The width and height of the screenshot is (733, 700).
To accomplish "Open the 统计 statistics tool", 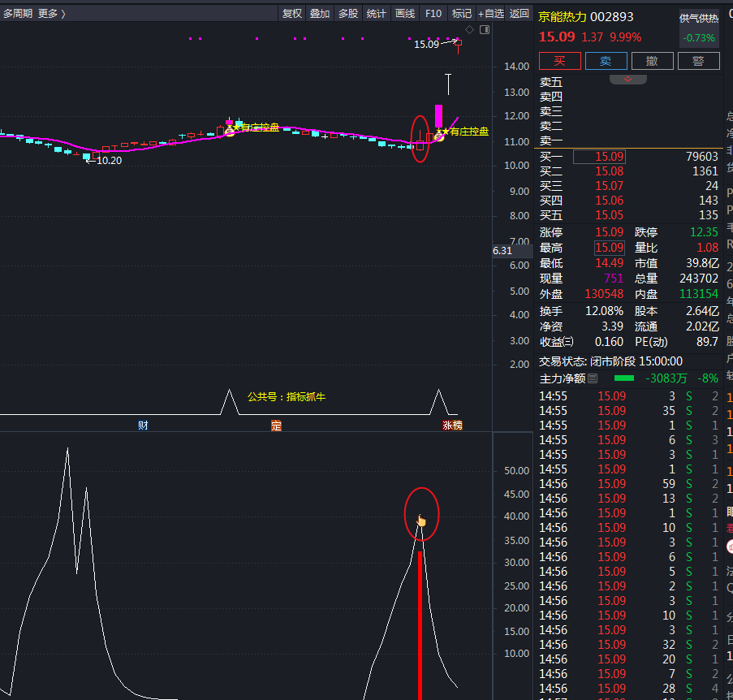I will pos(377,14).
